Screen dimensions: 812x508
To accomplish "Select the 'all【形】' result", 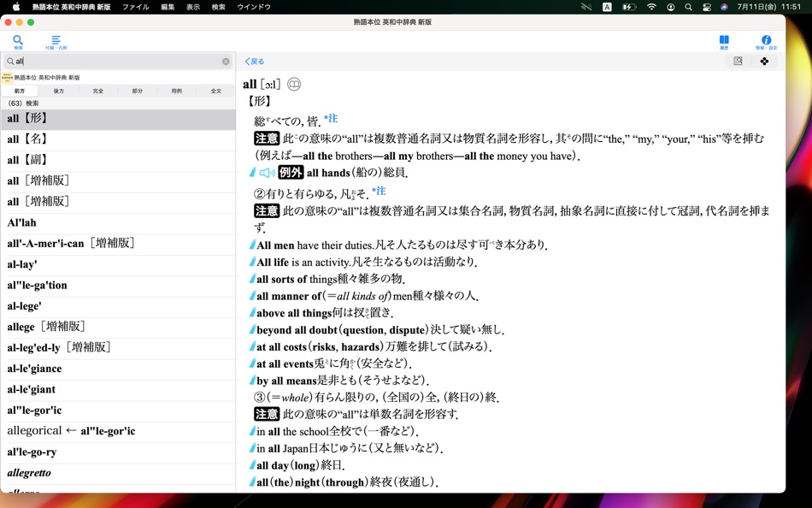I will click(x=118, y=119).
